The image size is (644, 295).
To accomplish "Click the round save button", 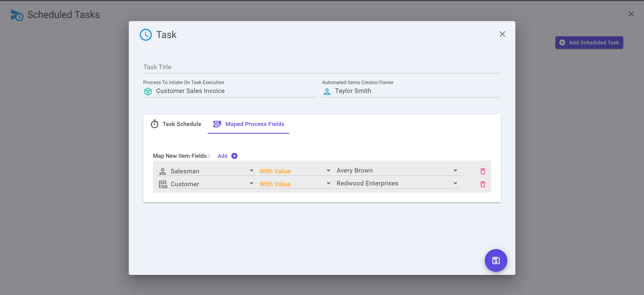I will 496,260.
